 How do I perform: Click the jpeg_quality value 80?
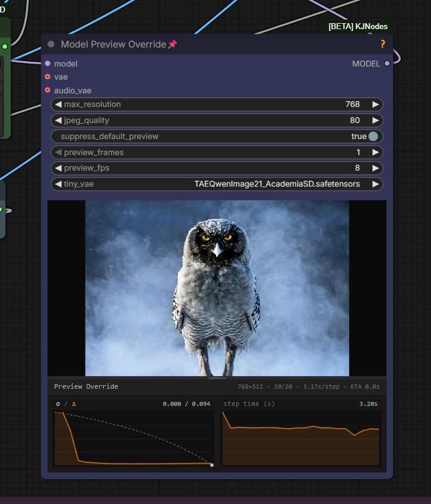(x=354, y=120)
